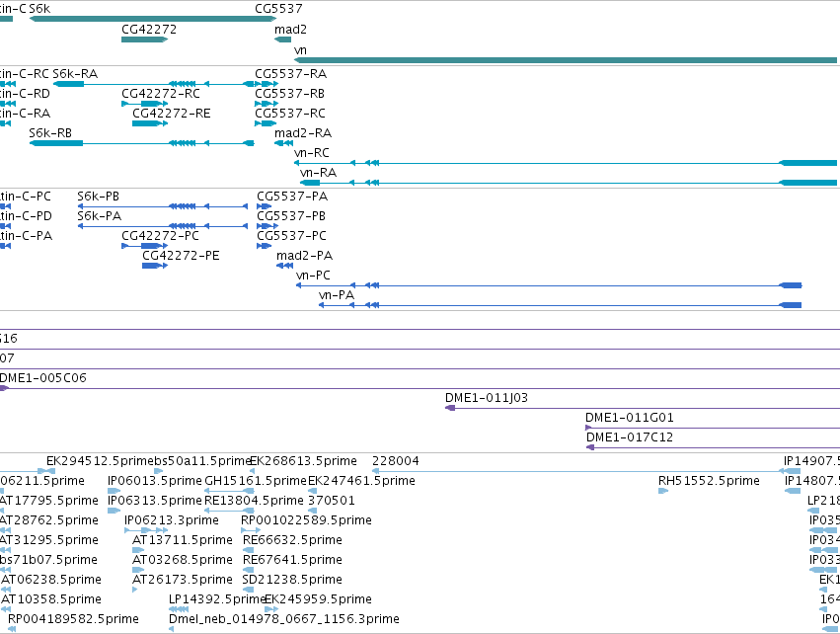Open EST bs50a11.5prime
Image resolution: width=840 pixels, height=634 pixels.
coord(159,471)
